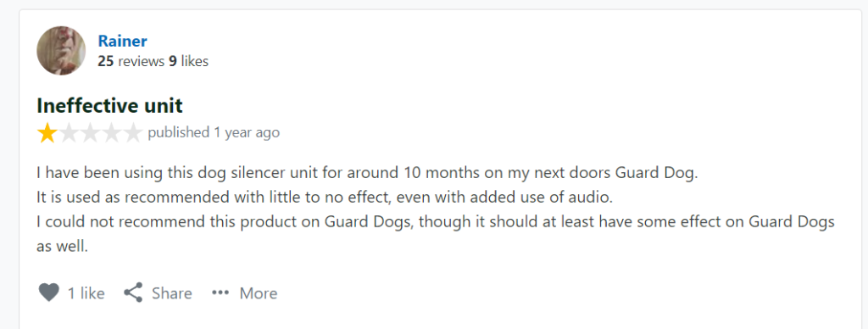Open Rainer's profile picture
The image size is (868, 329).
pos(61,50)
